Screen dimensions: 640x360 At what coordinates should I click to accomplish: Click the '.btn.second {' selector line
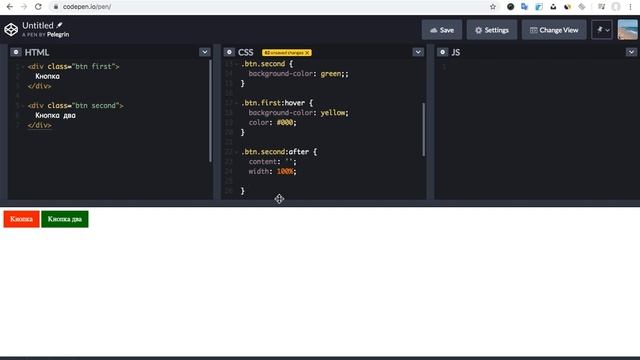click(267, 64)
